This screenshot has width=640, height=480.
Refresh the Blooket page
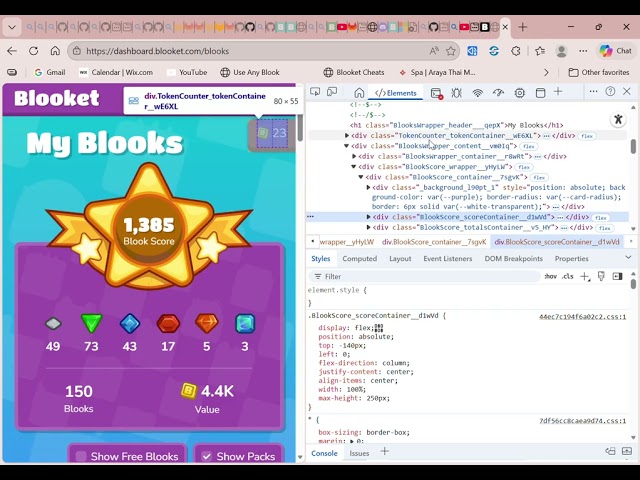33,51
